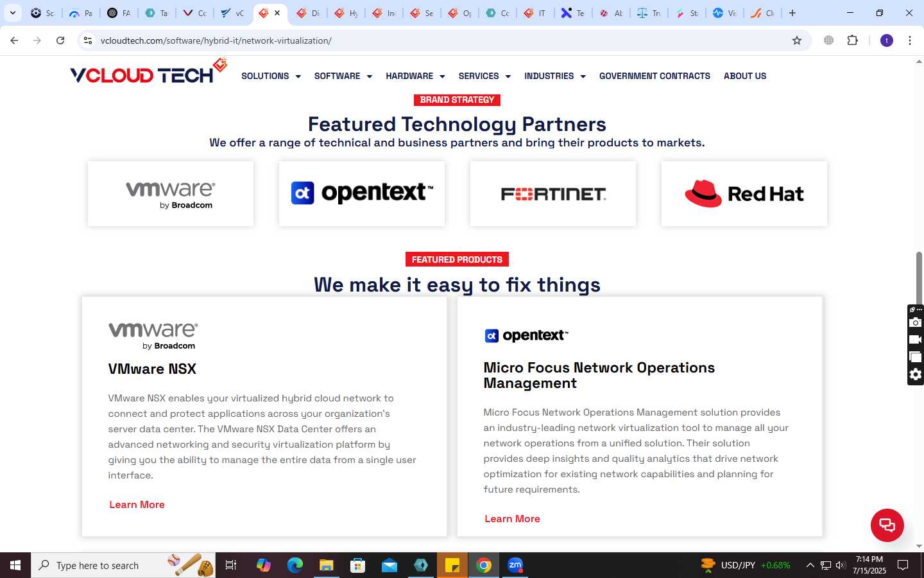The height and width of the screenshot is (578, 924).
Task: View site information icon in address bar
Action: coord(88,40)
